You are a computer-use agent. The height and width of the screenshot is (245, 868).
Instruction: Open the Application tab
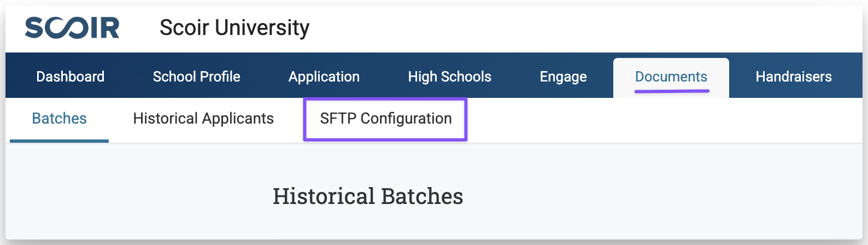click(x=324, y=77)
